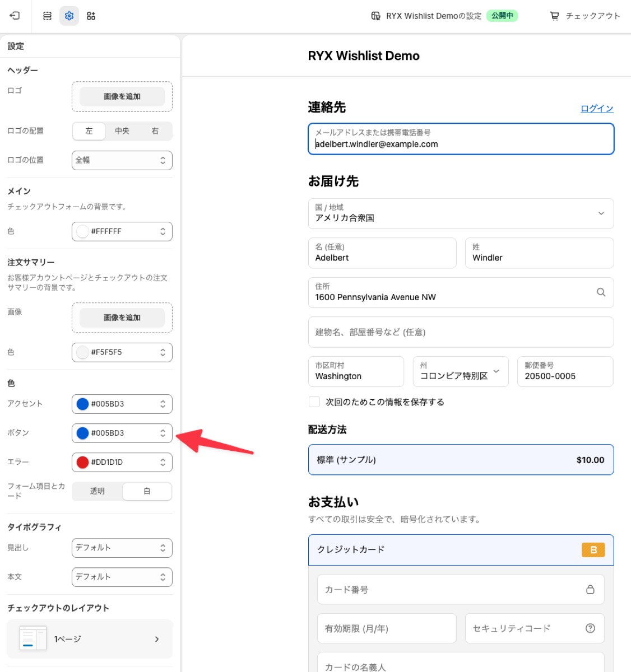Open the apps grid icon
631x672 pixels.
(x=91, y=16)
